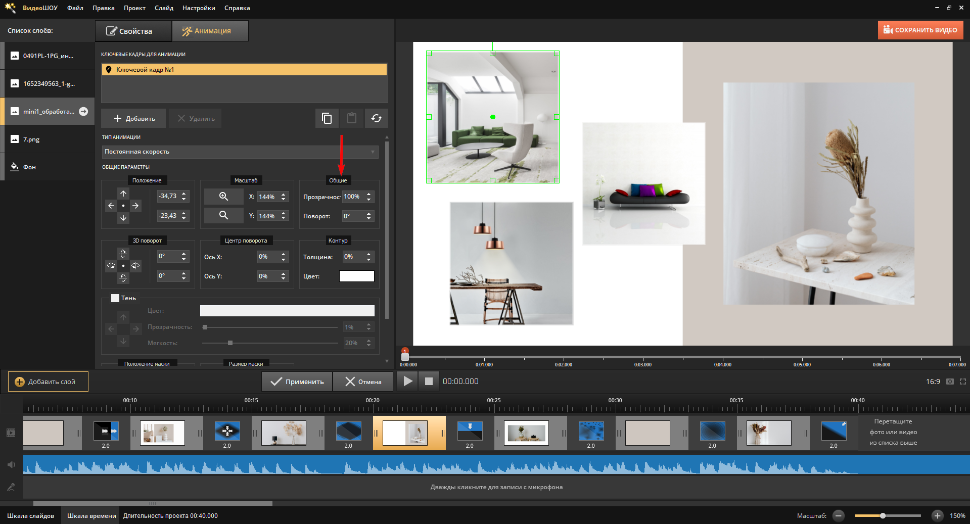Screen dimensions: 970x524
Task: Center layer with the position center dot
Action: pyautogui.click(x=123, y=205)
